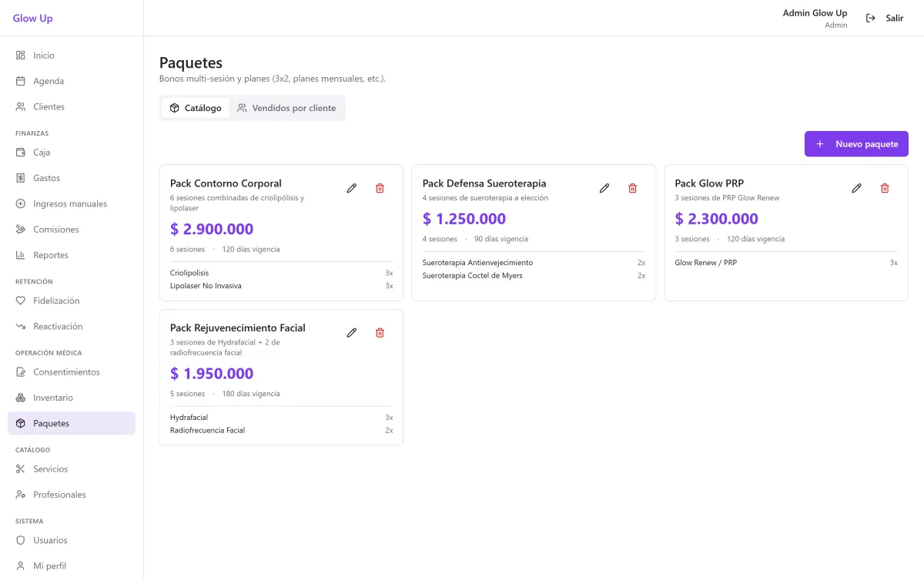Select the Pack Contorno Corporal title
The width and height of the screenshot is (924, 578).
tap(226, 183)
